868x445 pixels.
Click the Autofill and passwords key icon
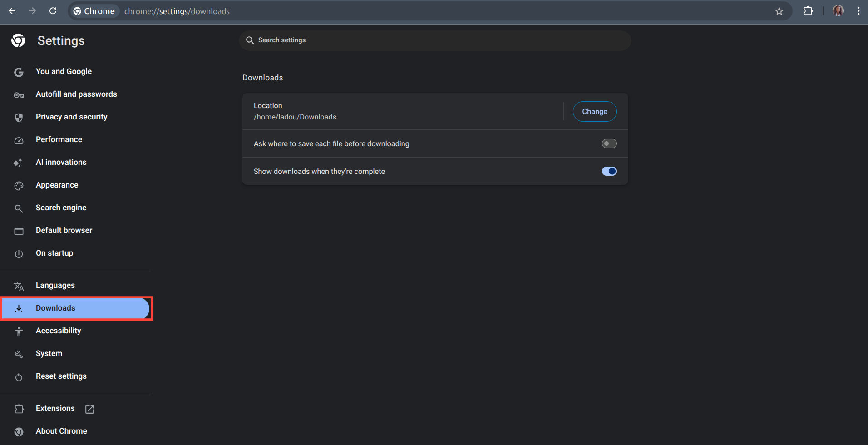(19, 95)
